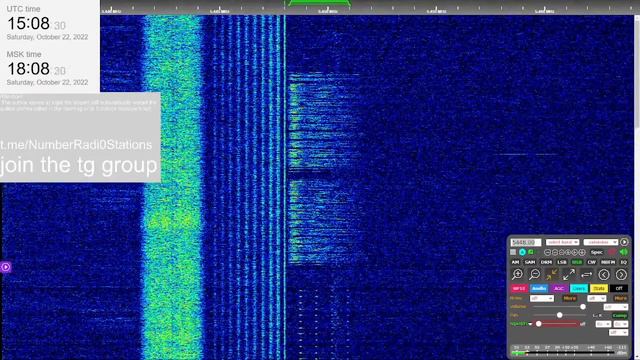Switch to the Users tab
The width and height of the screenshot is (640, 360).
click(x=579, y=289)
